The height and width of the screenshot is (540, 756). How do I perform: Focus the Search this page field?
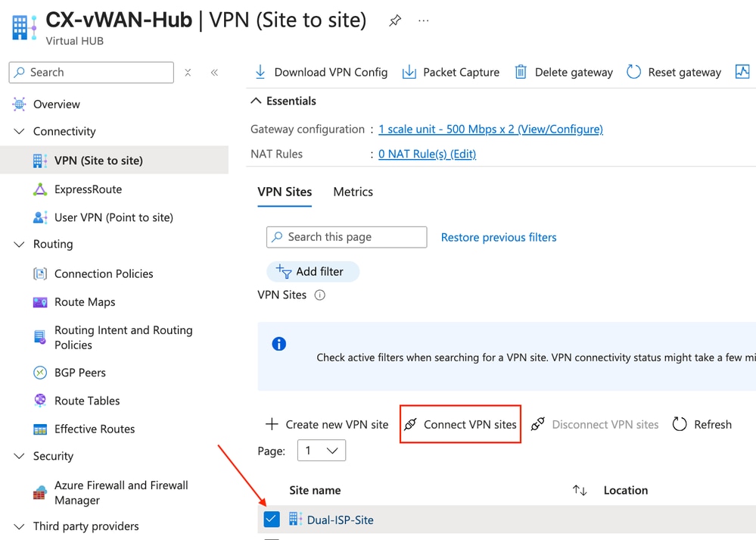point(347,237)
